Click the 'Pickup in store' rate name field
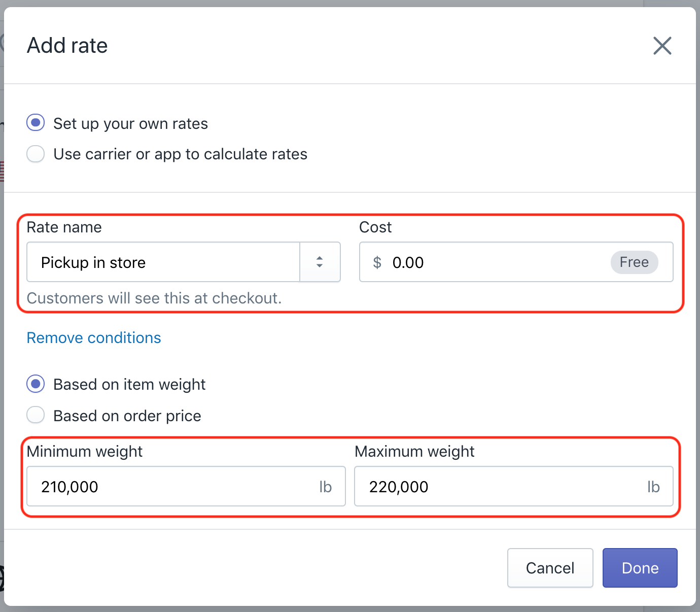 [162, 262]
